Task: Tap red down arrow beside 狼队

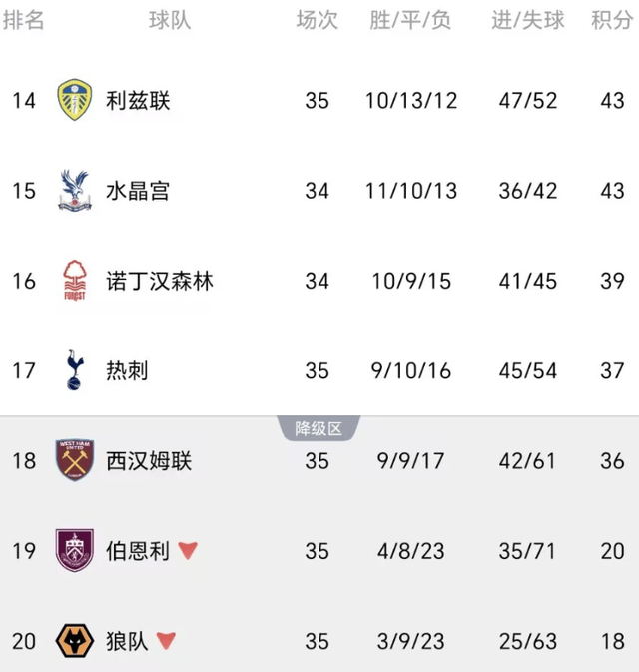Action: [x=166, y=641]
